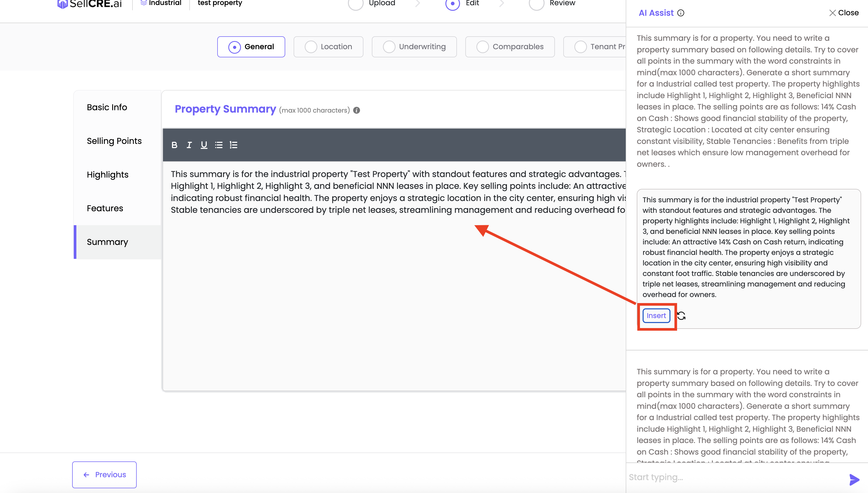The height and width of the screenshot is (493, 868).
Task: Close the AI Assist panel
Action: click(844, 13)
